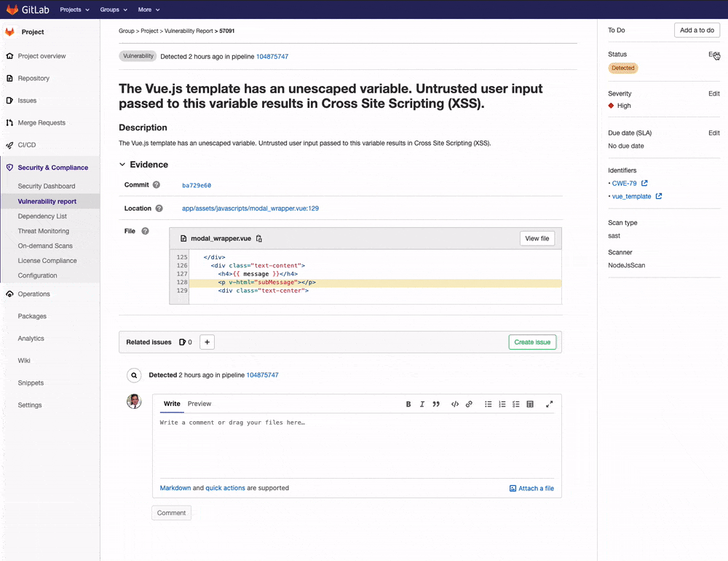This screenshot has height=561, width=728.
Task: Insert a blockquote in the comment
Action: [x=437, y=404]
